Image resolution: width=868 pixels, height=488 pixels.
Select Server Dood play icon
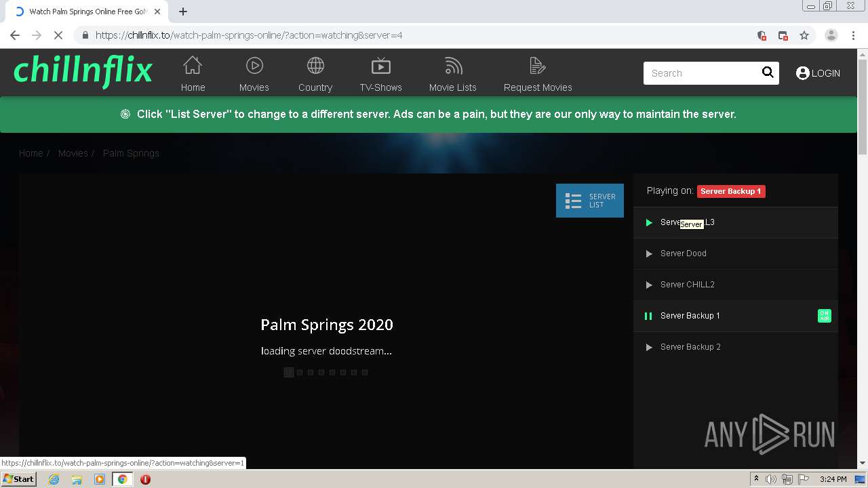[649, 253]
